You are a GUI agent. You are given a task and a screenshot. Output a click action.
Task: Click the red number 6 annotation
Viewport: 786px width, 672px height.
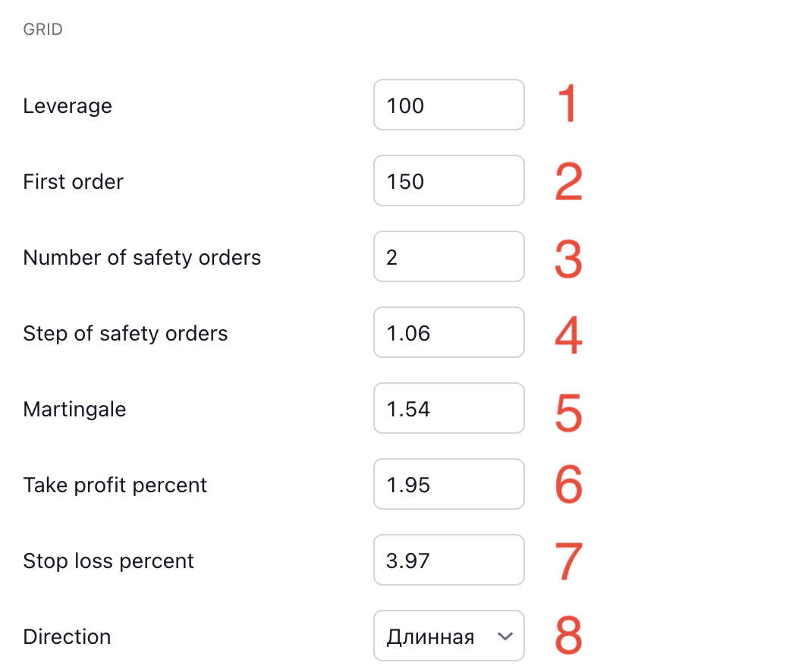[x=568, y=484]
